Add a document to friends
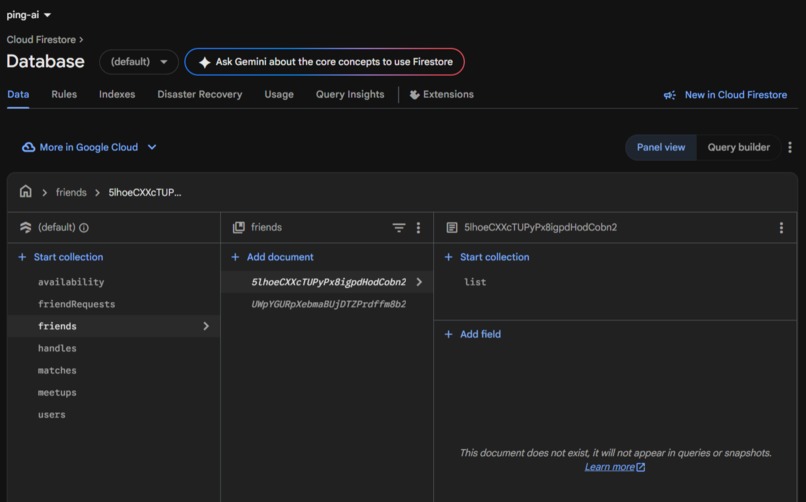This screenshot has height=502, width=806. (x=272, y=257)
